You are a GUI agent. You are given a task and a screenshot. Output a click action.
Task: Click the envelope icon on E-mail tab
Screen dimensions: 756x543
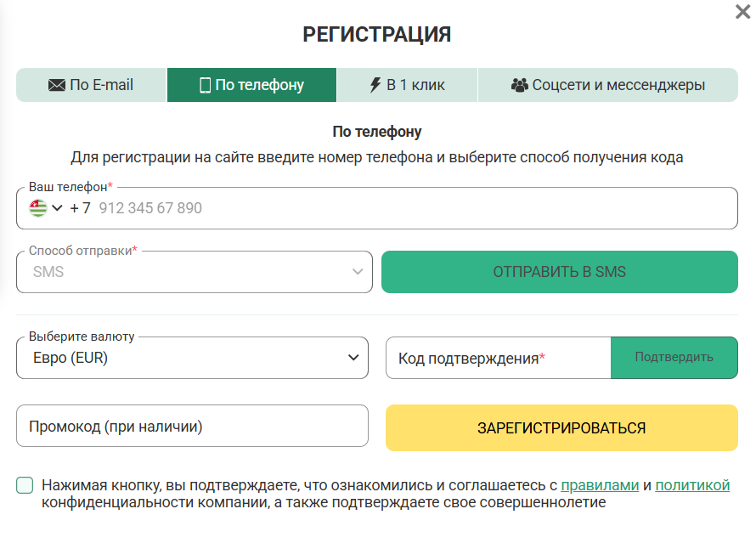pos(56,85)
